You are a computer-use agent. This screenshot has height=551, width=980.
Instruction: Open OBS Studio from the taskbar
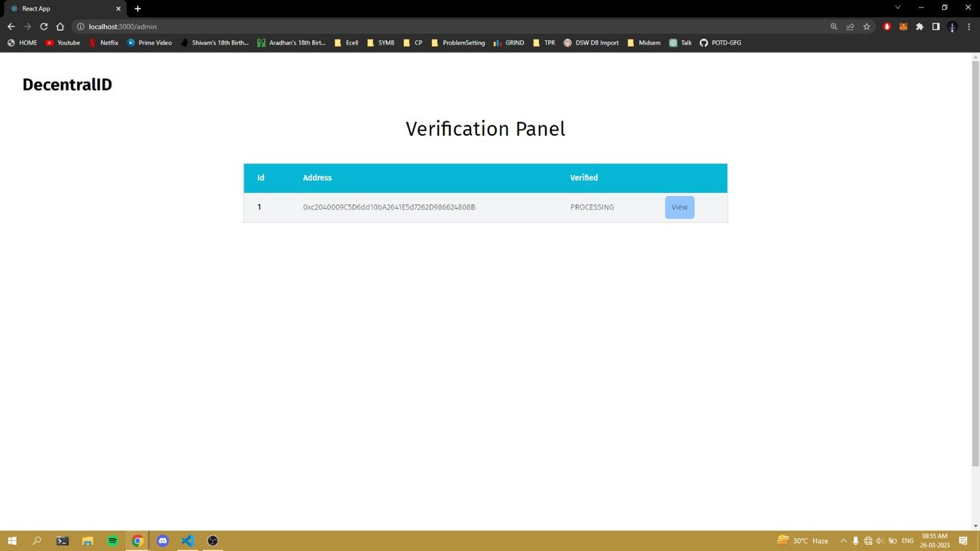[x=213, y=541]
